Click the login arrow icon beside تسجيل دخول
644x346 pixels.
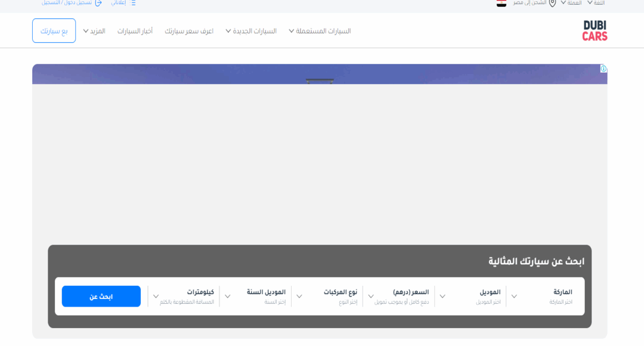coord(98,3)
